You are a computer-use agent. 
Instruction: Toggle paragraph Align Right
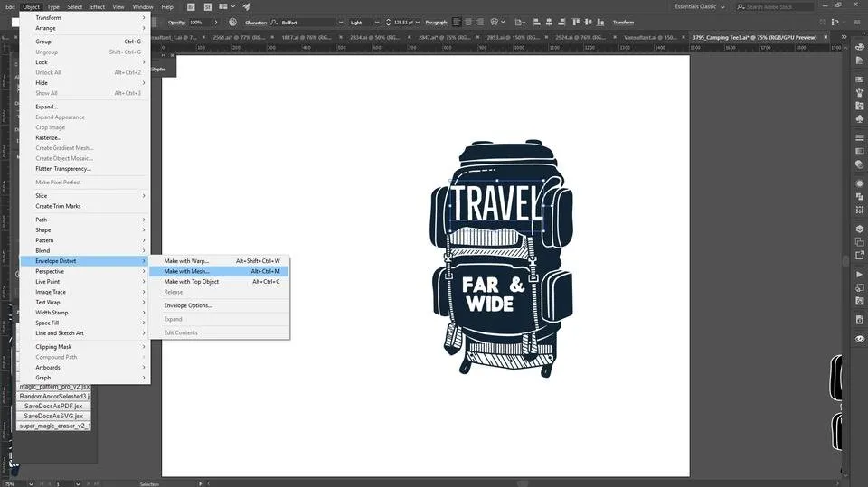[x=480, y=22]
